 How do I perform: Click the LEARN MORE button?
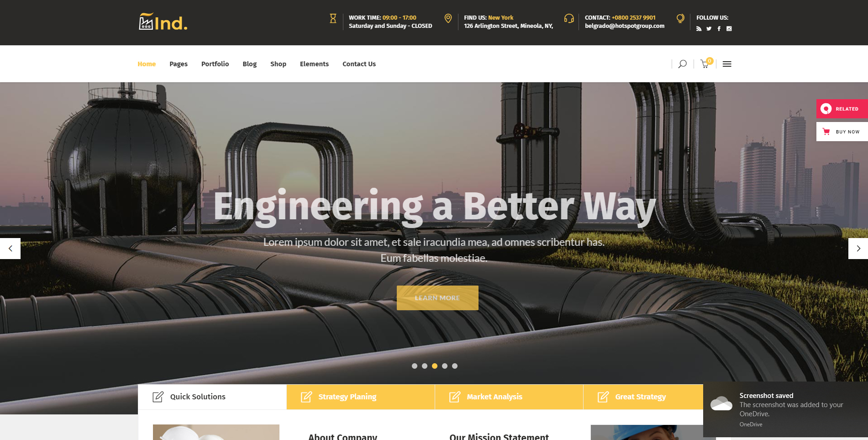point(437,298)
